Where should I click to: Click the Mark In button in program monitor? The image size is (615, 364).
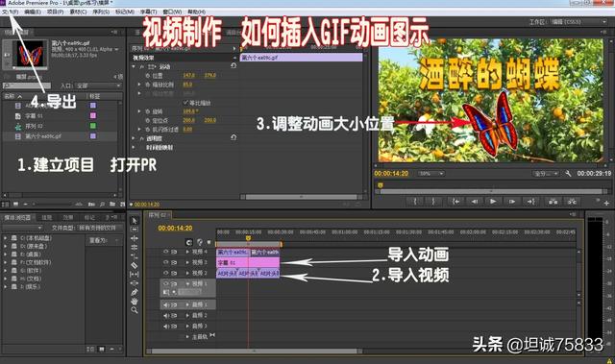click(x=414, y=202)
